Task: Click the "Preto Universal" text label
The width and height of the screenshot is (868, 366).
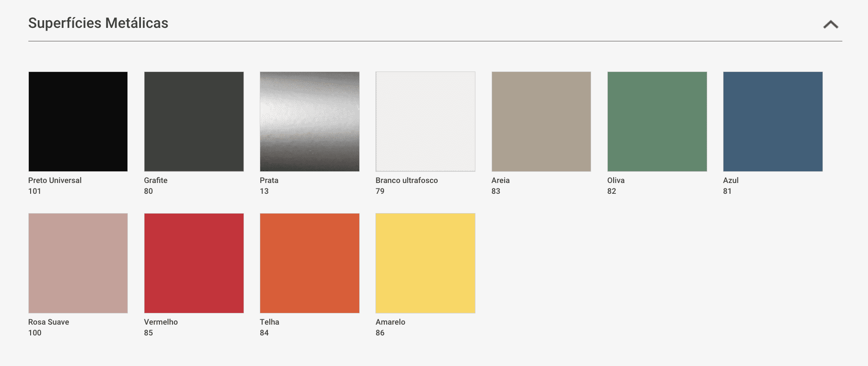Action: [x=55, y=180]
